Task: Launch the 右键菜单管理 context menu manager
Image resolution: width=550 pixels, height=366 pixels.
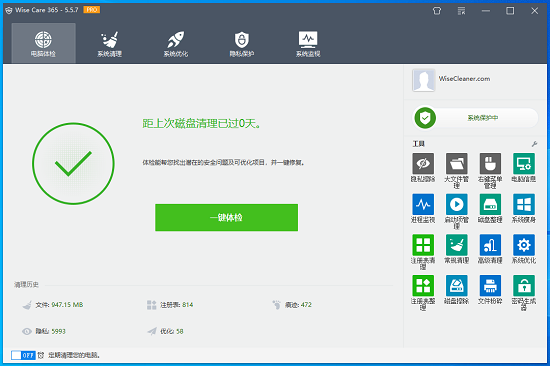Action: tap(490, 171)
